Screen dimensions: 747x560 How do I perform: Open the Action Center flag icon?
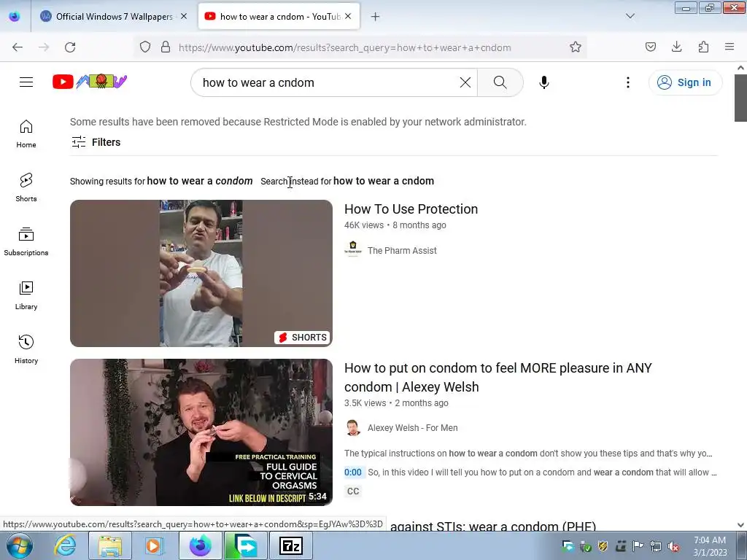638,547
